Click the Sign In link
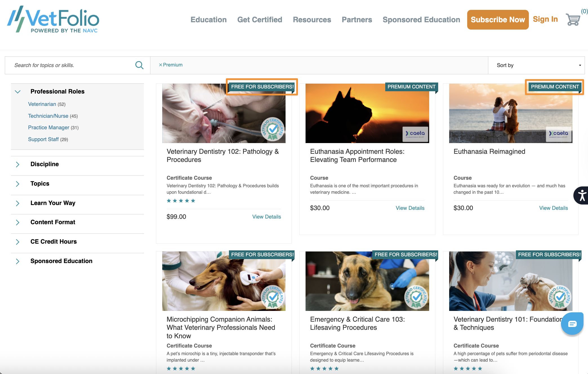The height and width of the screenshot is (374, 588). (x=545, y=19)
